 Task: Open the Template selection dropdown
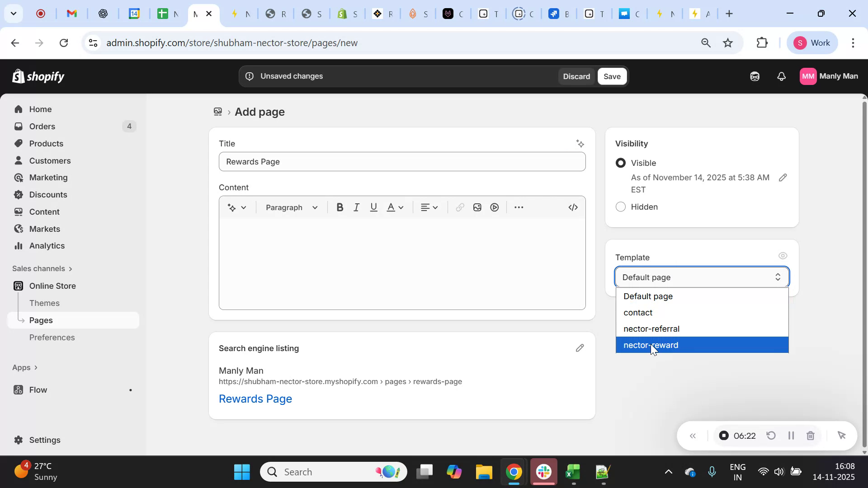pos(701,277)
